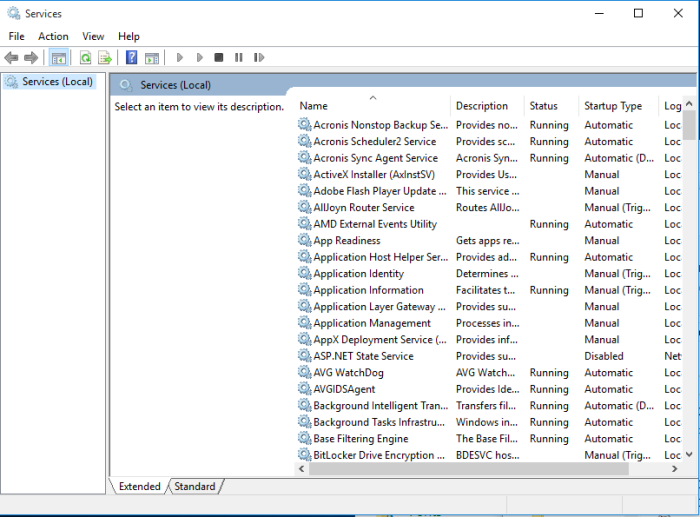Screen dimensions: 700x517
Task: Click the Restart Service icon
Action: (259, 57)
